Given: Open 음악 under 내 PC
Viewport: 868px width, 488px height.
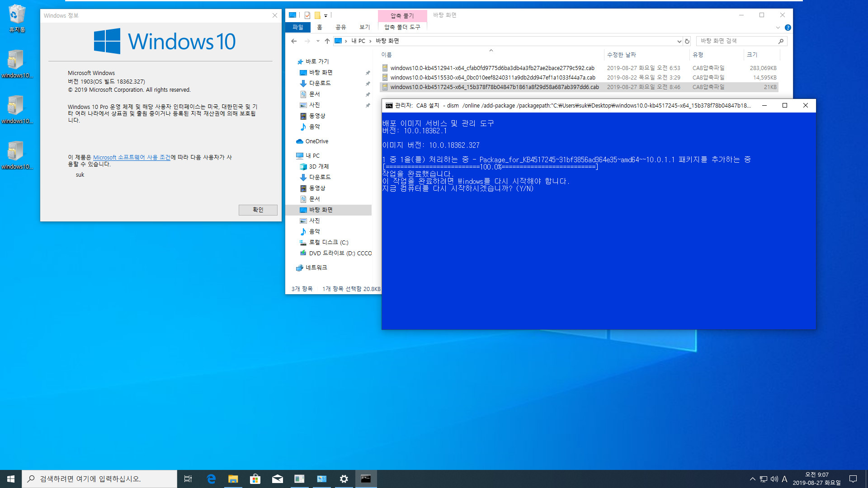Looking at the screenshot, I should click(x=314, y=231).
